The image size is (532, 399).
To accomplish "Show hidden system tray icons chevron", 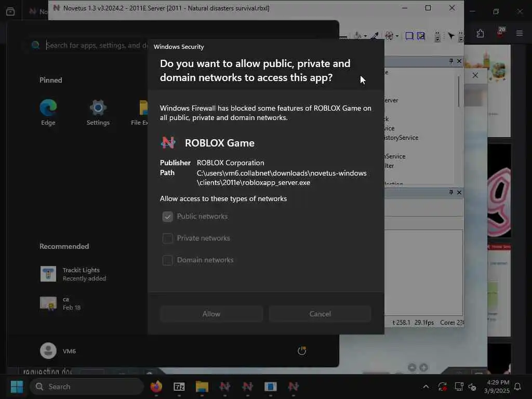I will coord(426,387).
